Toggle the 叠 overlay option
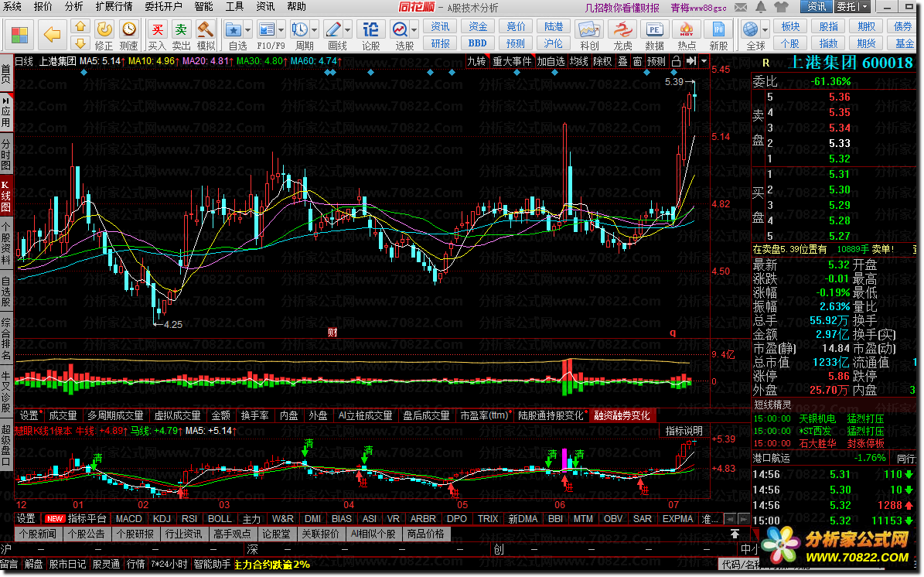The height and width of the screenshot is (577, 924). pos(622,61)
